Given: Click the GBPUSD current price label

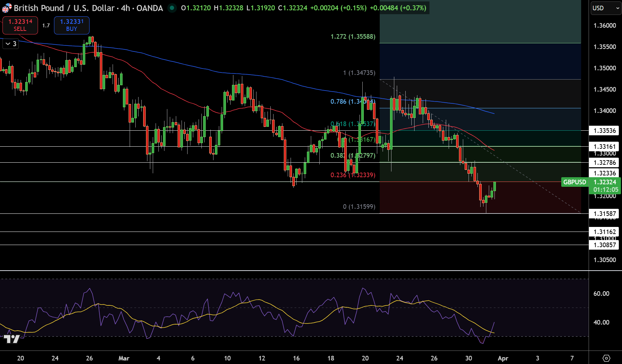Looking at the screenshot, I should pyautogui.click(x=575, y=182).
